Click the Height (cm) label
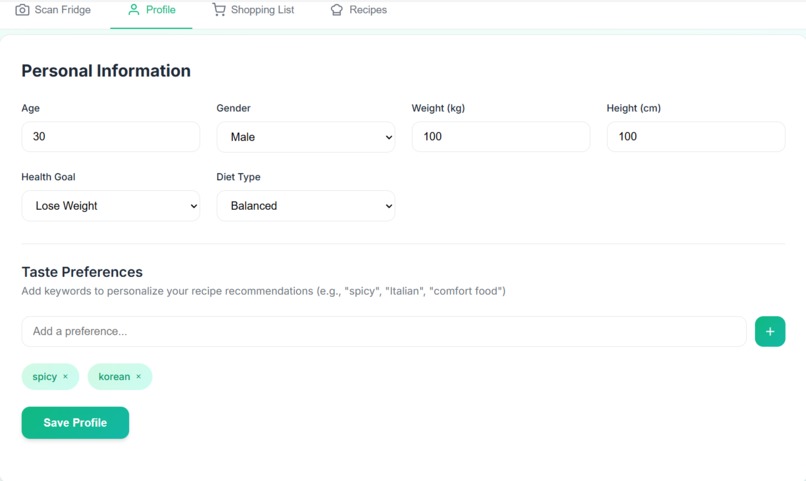The height and width of the screenshot is (481, 806). coord(633,108)
